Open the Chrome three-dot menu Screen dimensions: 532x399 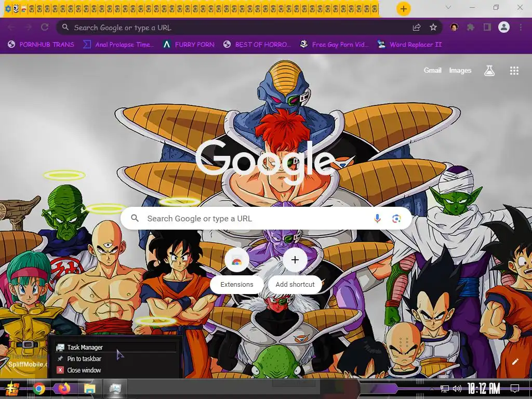[521, 27]
